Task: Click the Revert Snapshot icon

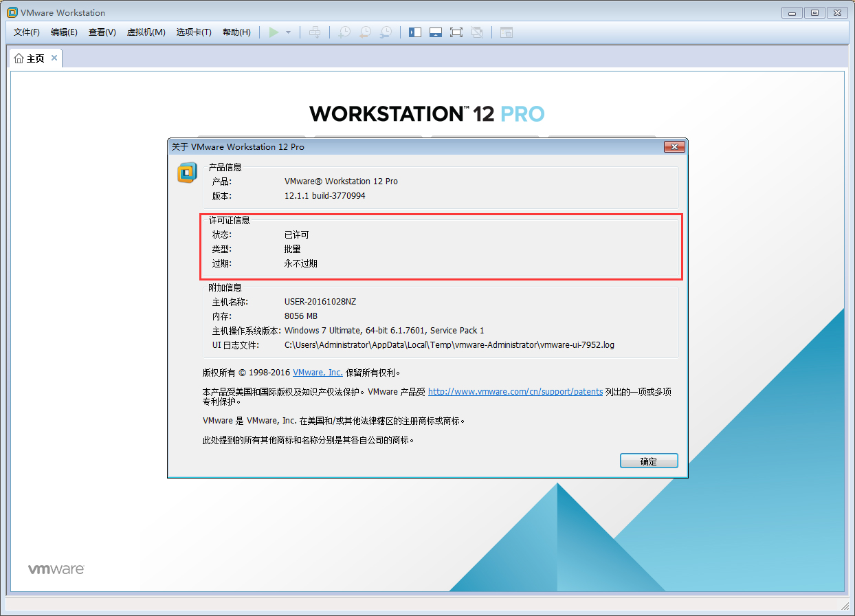Action: (x=365, y=32)
